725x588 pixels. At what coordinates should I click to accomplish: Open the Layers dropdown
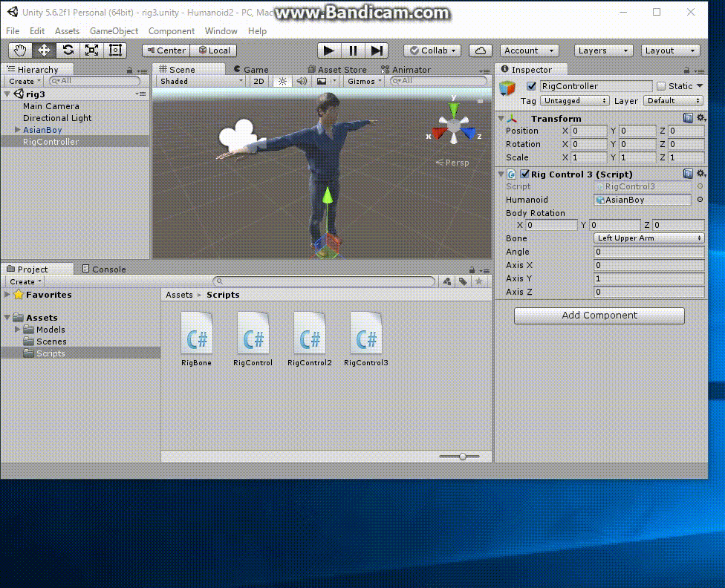(x=603, y=50)
